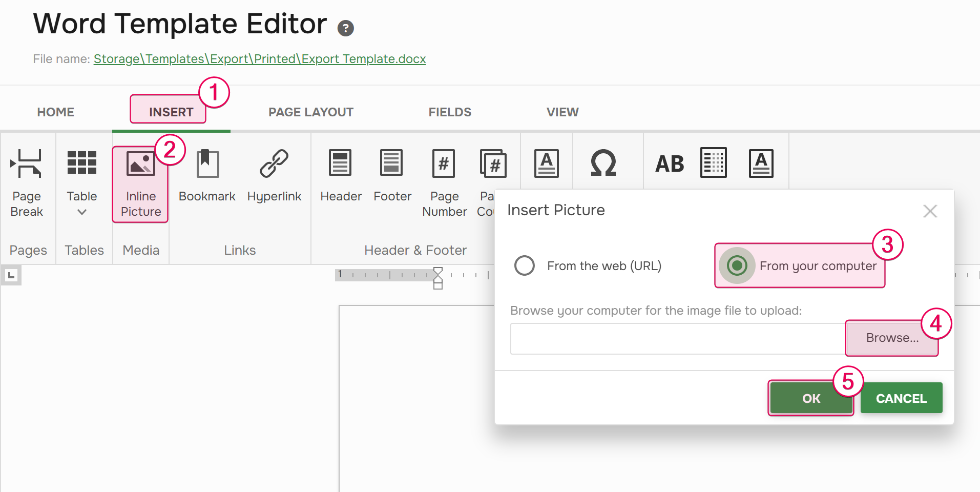Add a Bookmark
Viewport: 980px width, 492px height.
click(x=207, y=176)
